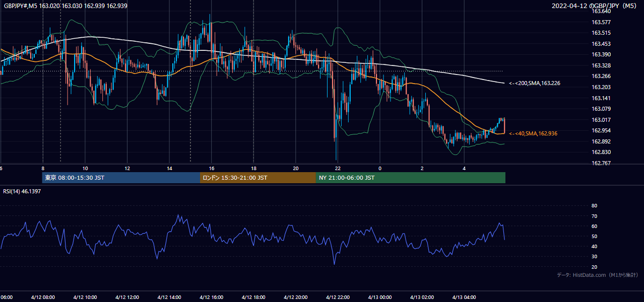The height and width of the screenshot is (302, 644).
Task: Click the 4/13 02:00 time label
Action: pyautogui.click(x=422, y=297)
